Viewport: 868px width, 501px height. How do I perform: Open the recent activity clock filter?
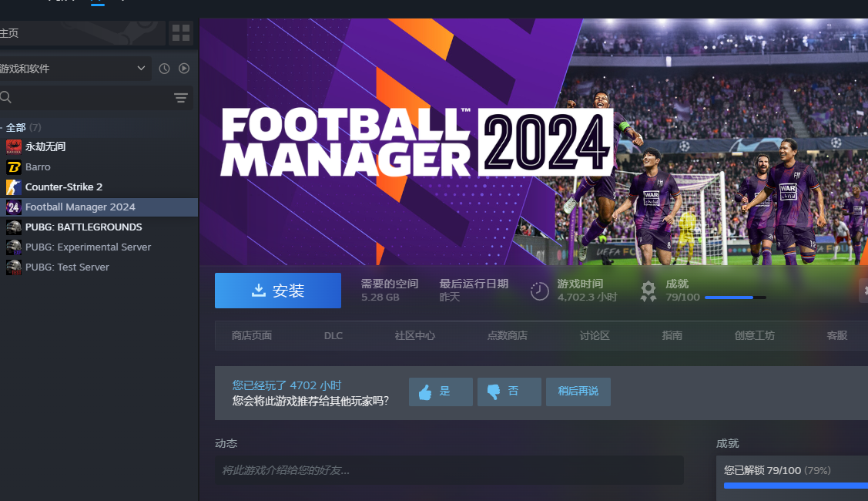point(164,69)
